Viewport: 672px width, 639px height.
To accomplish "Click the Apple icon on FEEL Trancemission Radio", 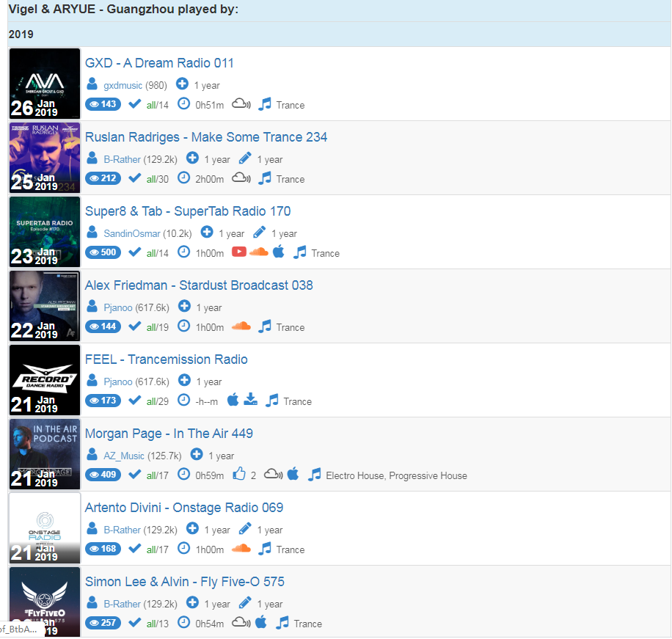I will (x=233, y=399).
